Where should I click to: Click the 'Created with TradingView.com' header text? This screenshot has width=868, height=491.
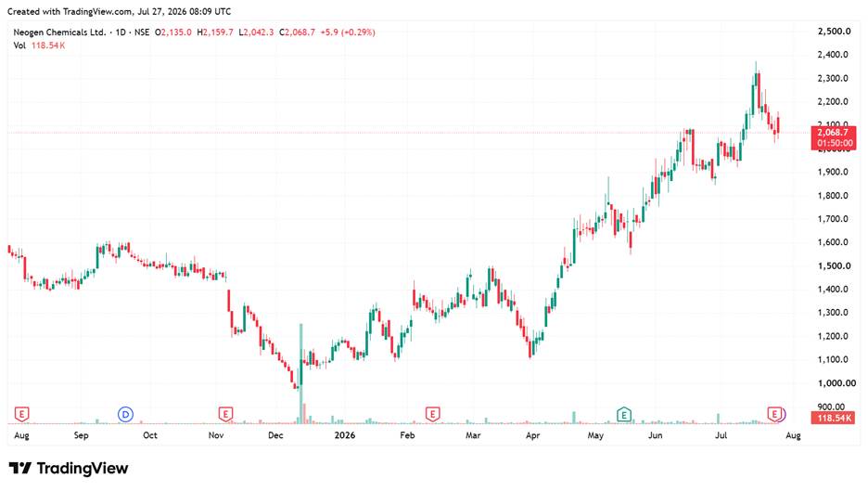[70, 11]
